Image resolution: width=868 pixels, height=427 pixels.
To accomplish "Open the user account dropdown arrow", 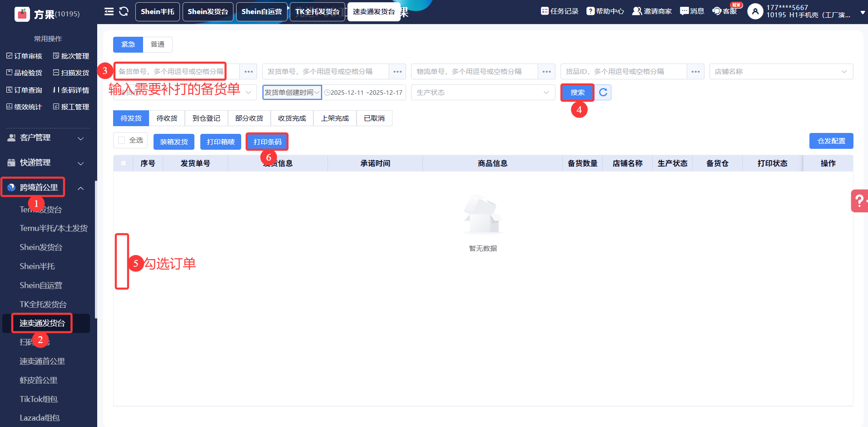I will (863, 13).
